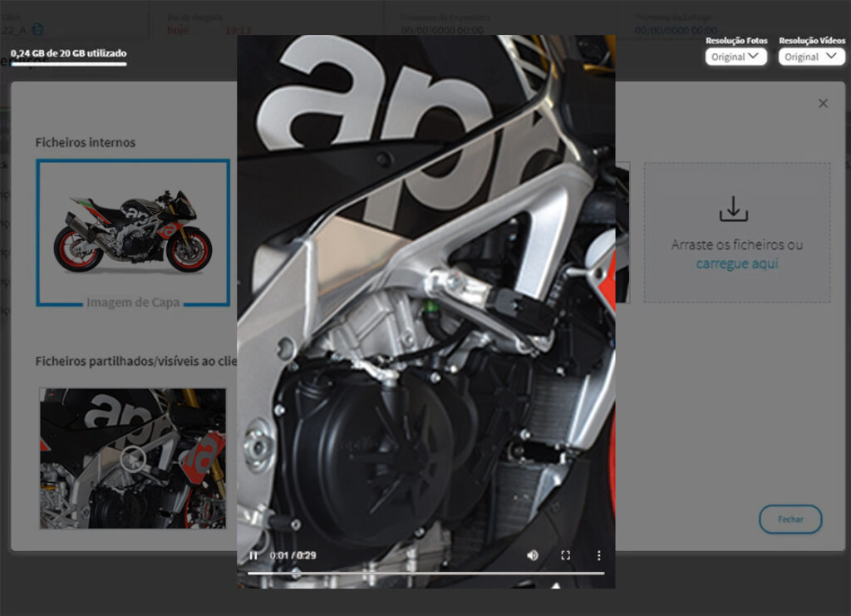Screen dimensions: 851x616
Task: Click the icon next to 22_A
Action: tap(37, 31)
